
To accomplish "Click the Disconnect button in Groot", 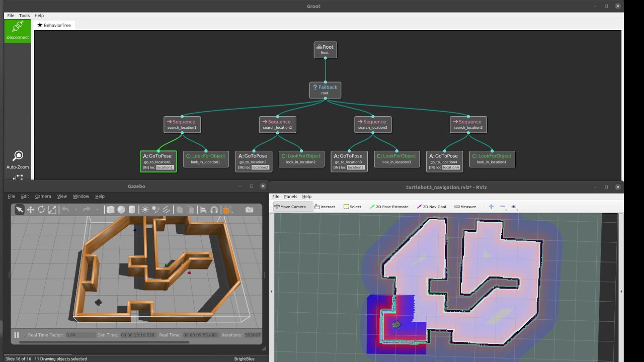I will pos(18,31).
